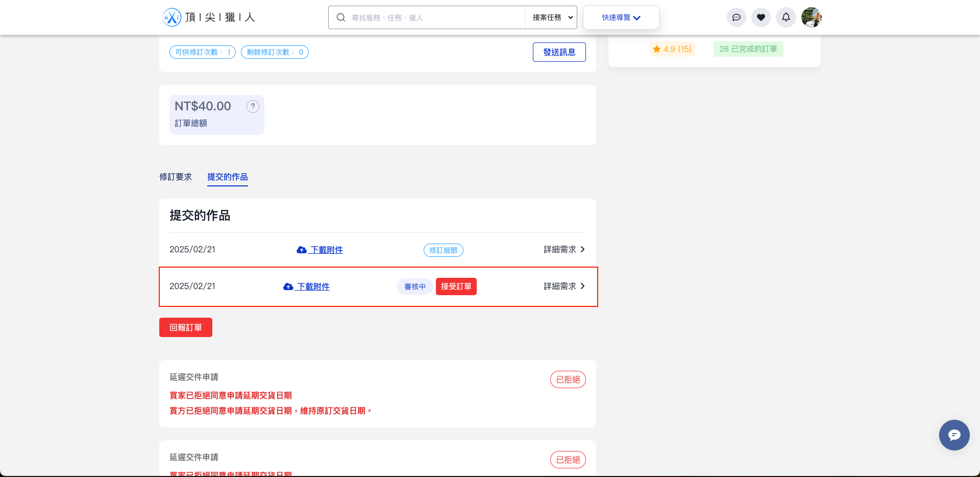980x477 pixels.
Task: Click the 頂尖獵人 logo icon
Action: (x=172, y=17)
